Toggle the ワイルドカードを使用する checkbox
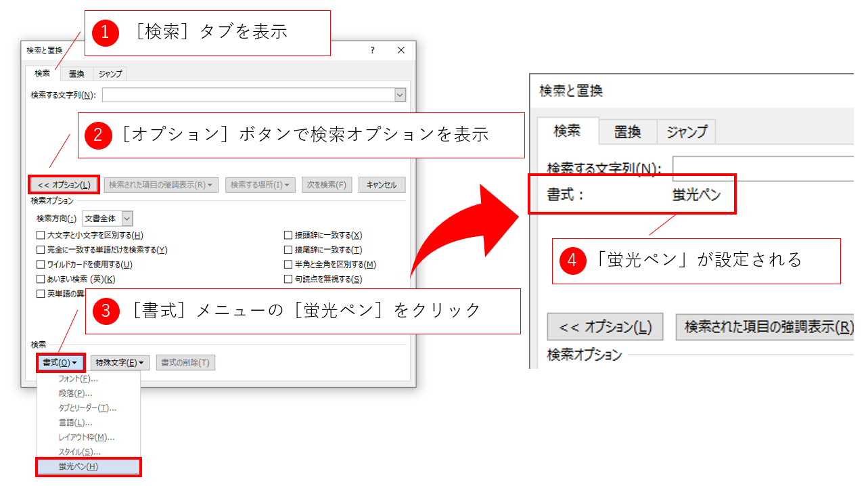 click(x=41, y=265)
